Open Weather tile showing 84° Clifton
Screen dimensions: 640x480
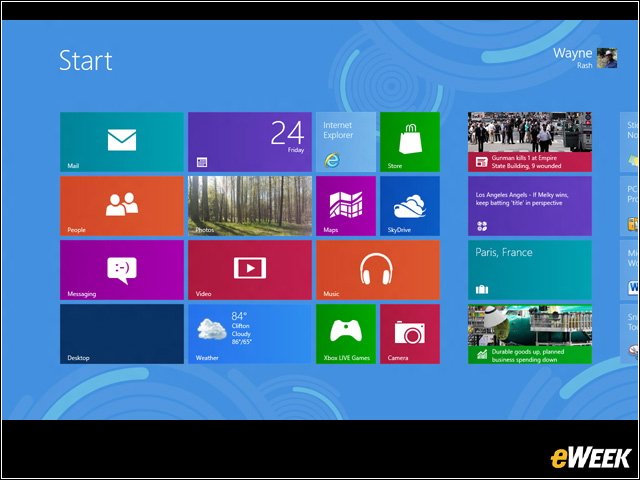click(x=249, y=333)
